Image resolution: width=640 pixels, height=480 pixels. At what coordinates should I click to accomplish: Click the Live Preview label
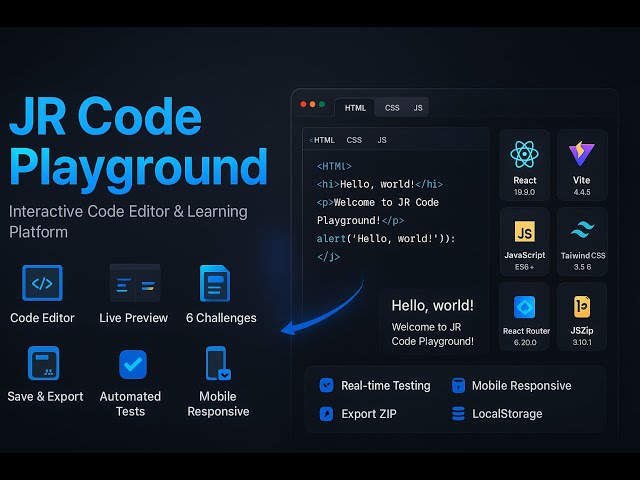coord(133,318)
